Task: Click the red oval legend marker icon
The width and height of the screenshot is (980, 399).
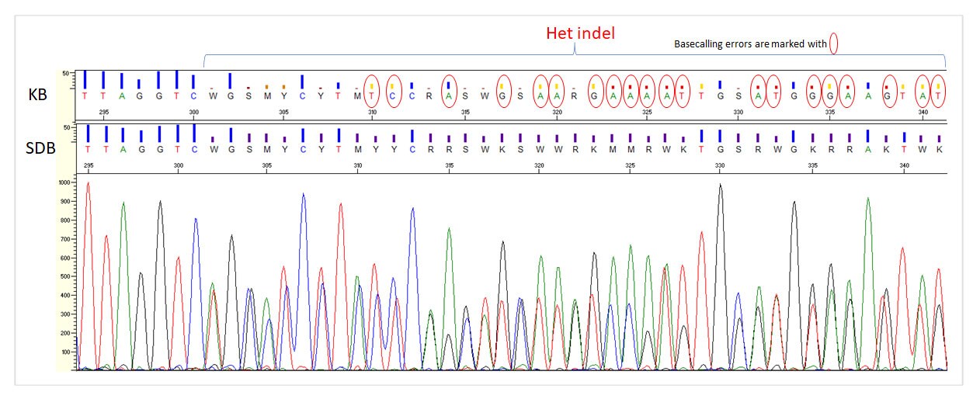Action: point(833,45)
